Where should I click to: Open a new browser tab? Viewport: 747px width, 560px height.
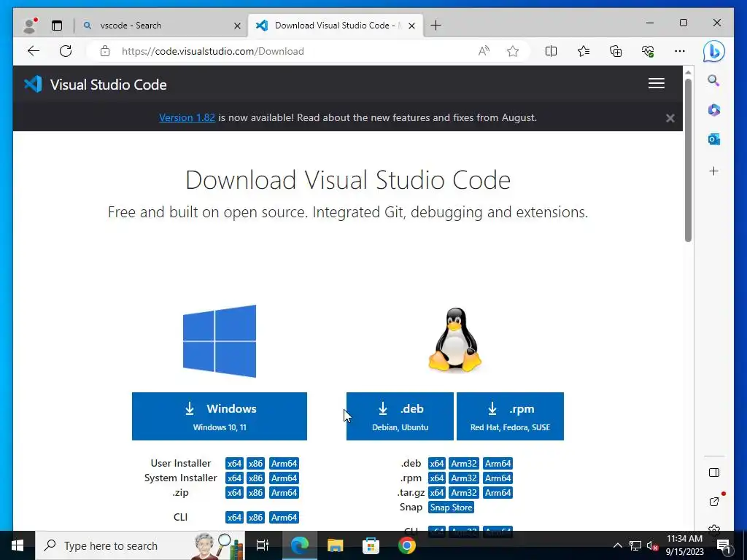[436, 26]
